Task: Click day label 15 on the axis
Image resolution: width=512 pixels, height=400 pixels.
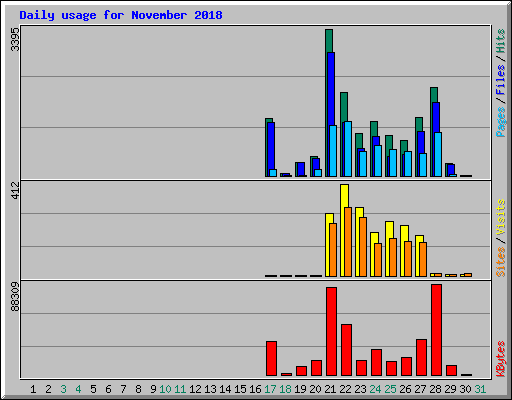Action: (x=240, y=389)
